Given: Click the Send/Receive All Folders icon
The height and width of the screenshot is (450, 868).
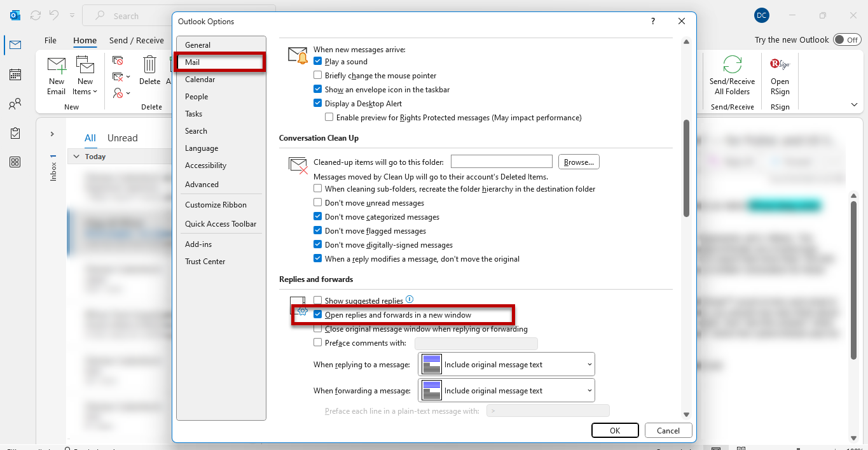Looking at the screenshot, I should 732,66.
